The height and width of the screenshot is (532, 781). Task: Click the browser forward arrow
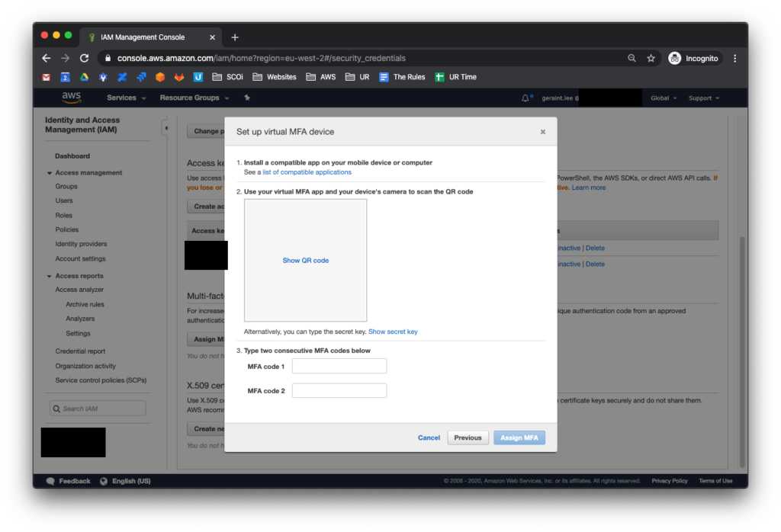[x=66, y=58]
